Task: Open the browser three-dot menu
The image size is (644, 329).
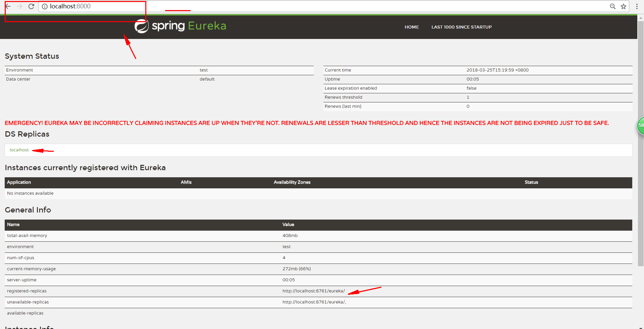Action: (637, 6)
